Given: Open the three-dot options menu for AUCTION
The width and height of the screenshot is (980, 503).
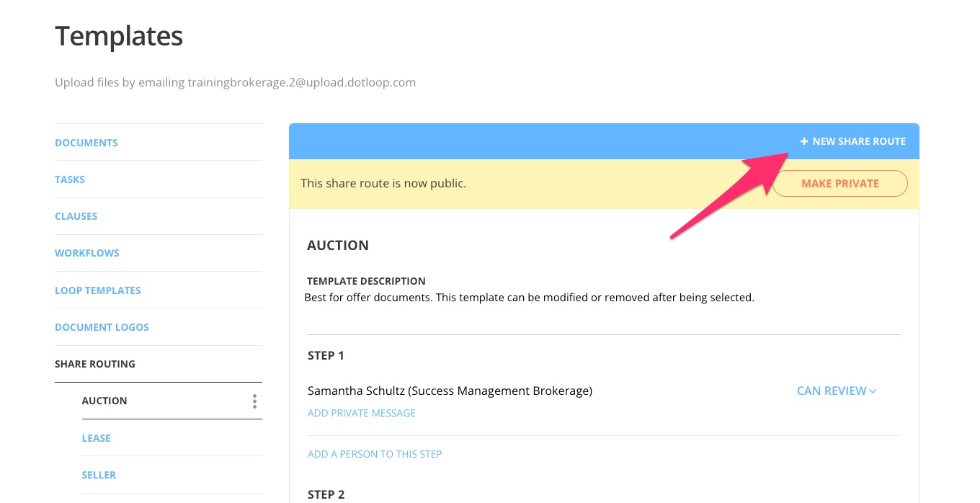Looking at the screenshot, I should coord(254,401).
